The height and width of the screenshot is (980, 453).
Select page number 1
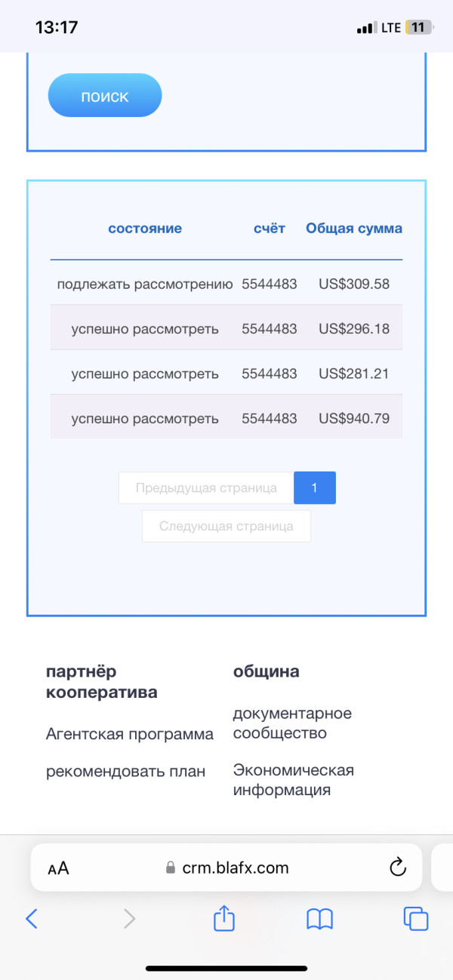314,488
